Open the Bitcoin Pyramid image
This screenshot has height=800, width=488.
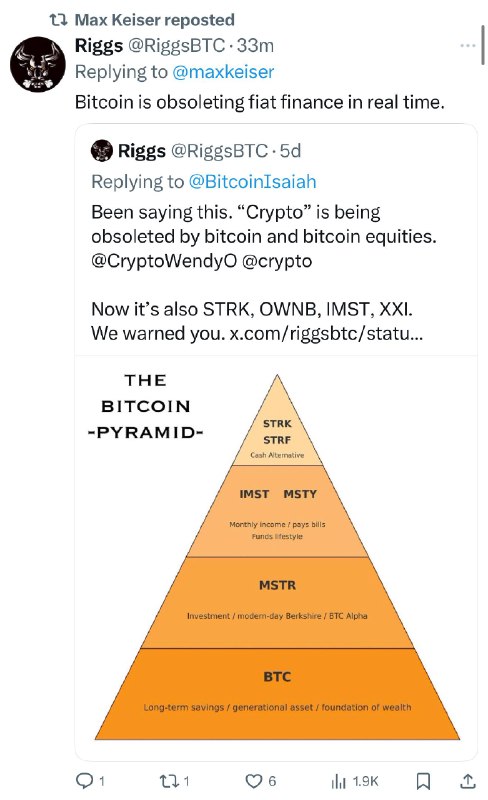click(276, 558)
